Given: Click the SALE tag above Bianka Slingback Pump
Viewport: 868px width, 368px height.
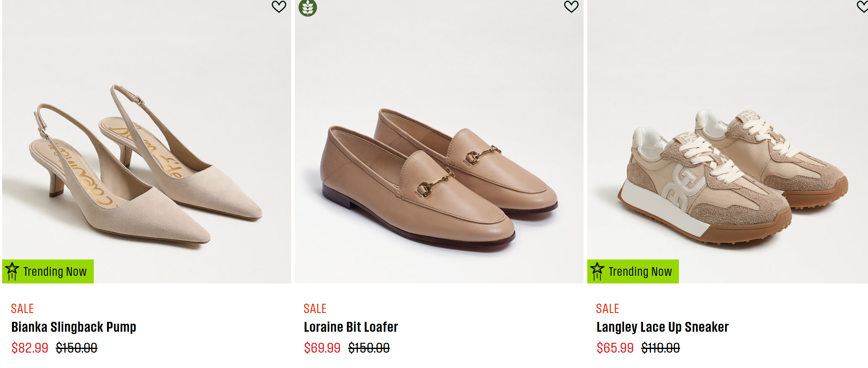Looking at the screenshot, I should [x=22, y=309].
